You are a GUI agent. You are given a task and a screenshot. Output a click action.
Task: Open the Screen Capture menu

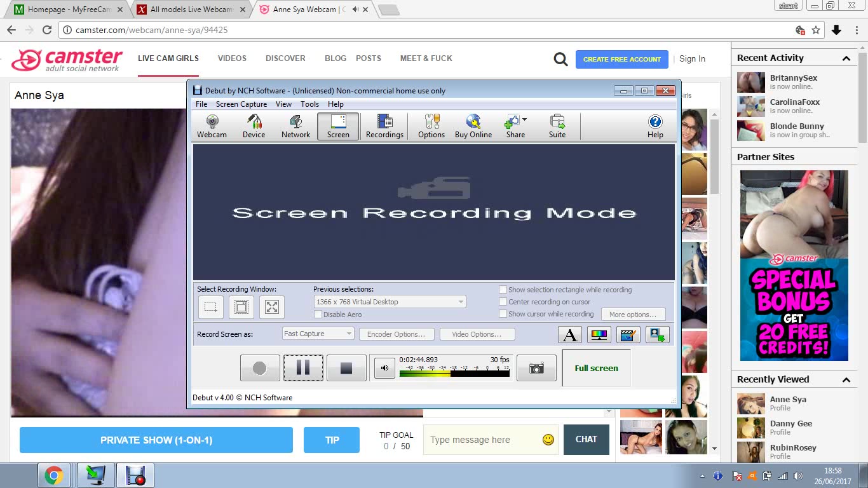[x=241, y=104]
